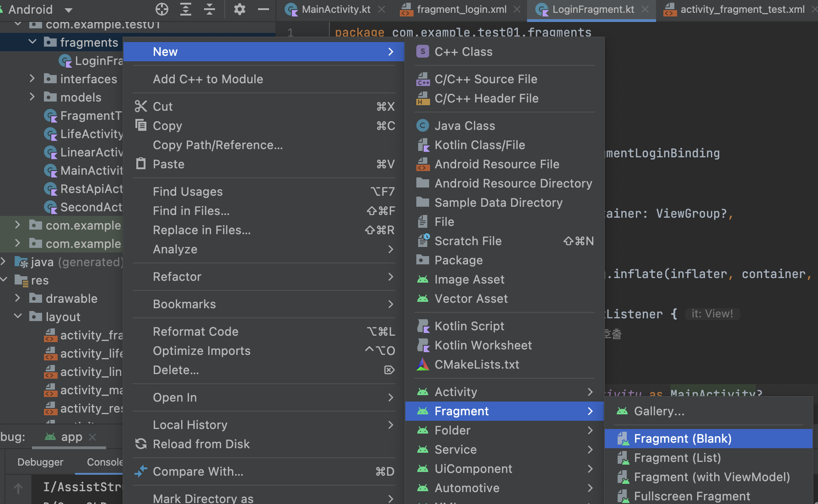818x504 pixels.
Task: Expand the models folder
Action: pyautogui.click(x=32, y=97)
